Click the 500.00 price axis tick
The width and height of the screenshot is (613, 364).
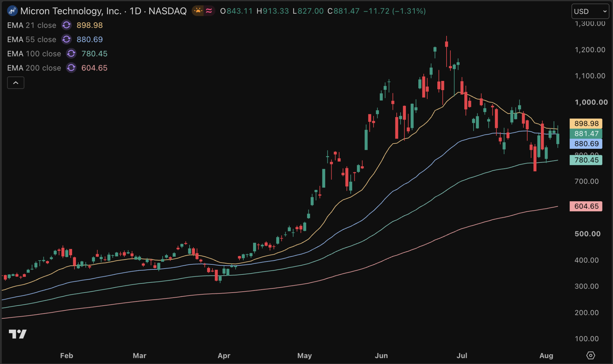(x=588, y=234)
